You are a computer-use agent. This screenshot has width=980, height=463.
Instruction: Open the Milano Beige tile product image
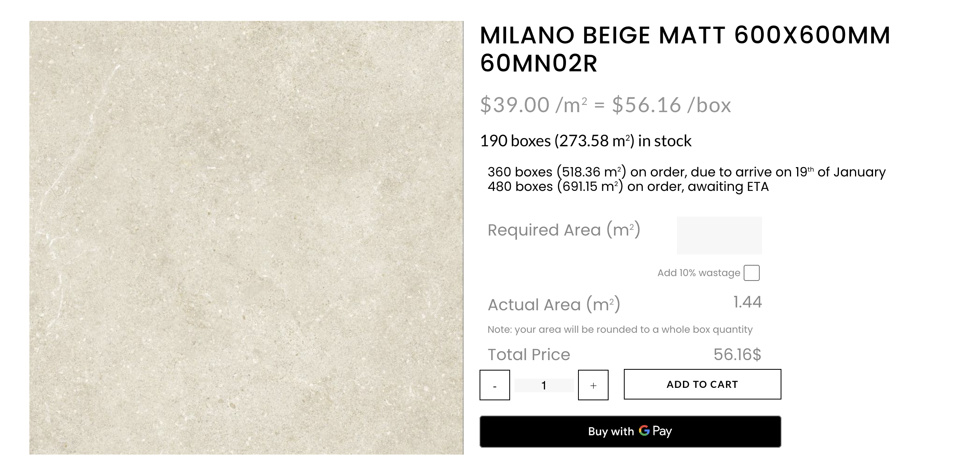click(x=246, y=238)
